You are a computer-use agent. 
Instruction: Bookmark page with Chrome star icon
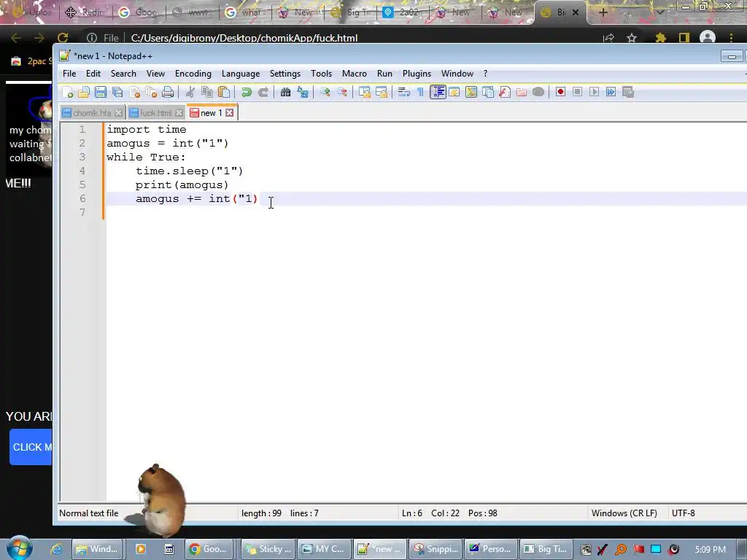632,38
